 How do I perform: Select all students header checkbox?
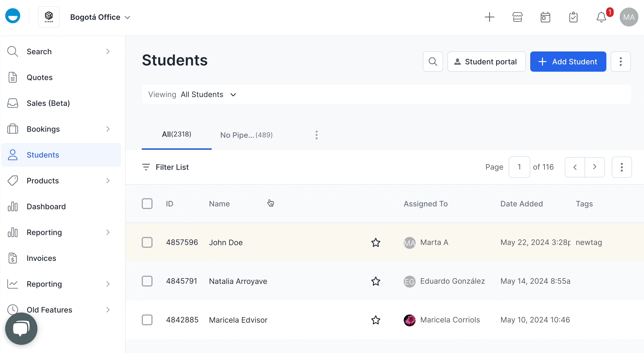[147, 203]
